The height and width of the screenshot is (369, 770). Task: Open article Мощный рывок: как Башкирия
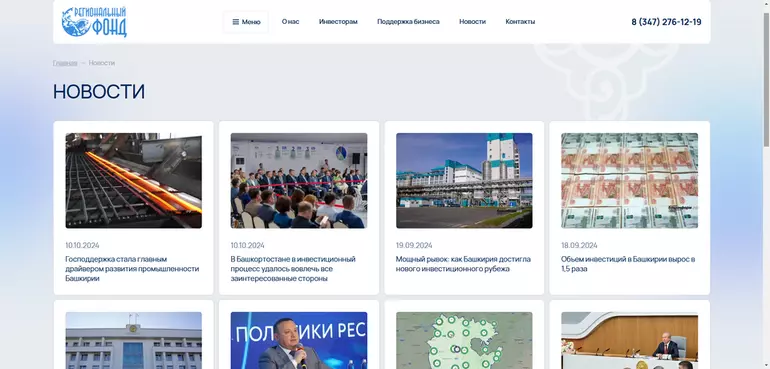coord(463,264)
